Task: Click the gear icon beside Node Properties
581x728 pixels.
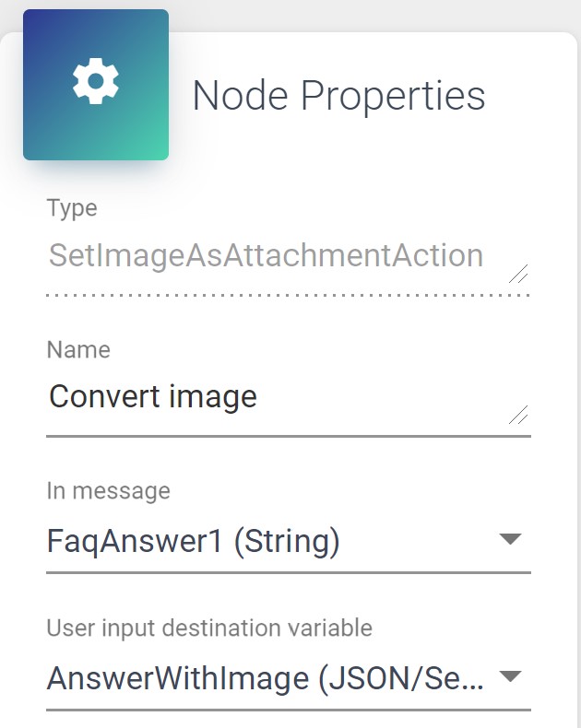Action: point(96,83)
